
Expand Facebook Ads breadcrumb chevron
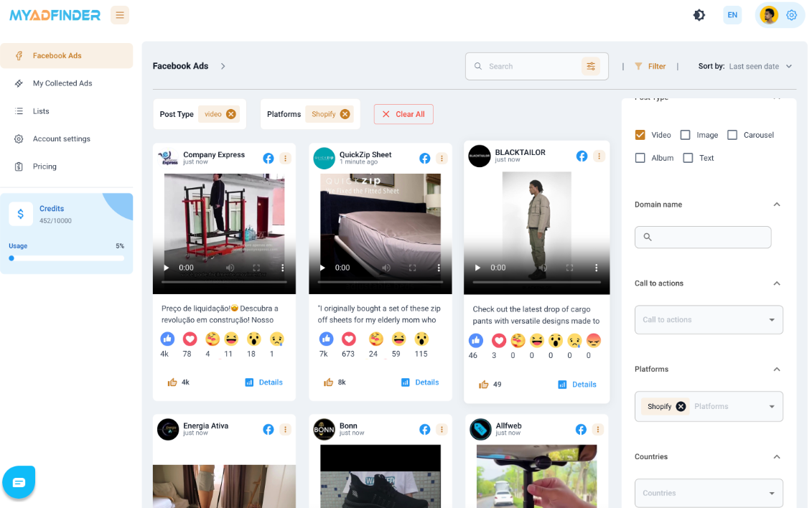[x=223, y=66]
